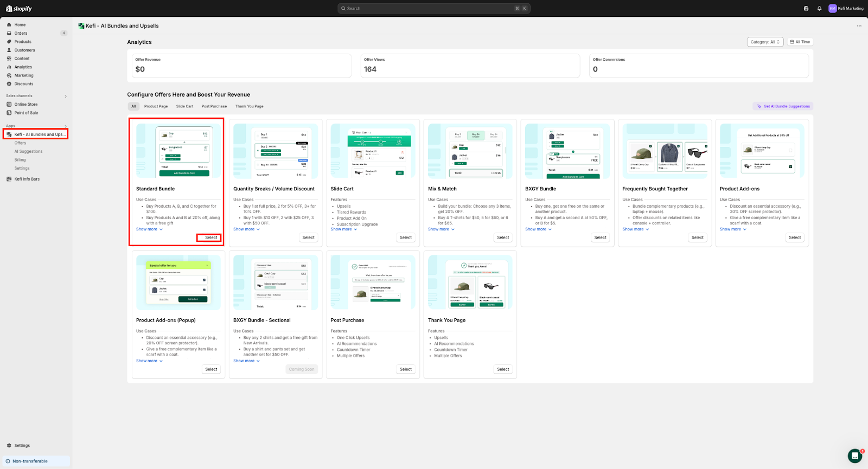Open the Kefi Info Bars app
This screenshot has width=868, height=469.
pos(27,179)
